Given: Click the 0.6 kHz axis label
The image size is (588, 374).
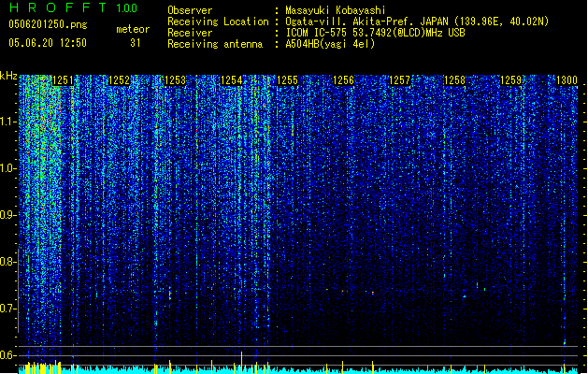Looking at the screenshot, I should click(7, 355).
